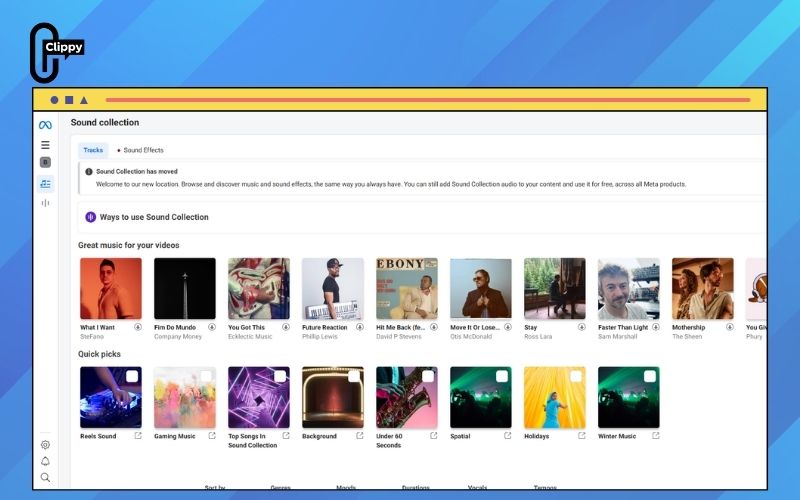Click the Future Reaction track title
Image resolution: width=800 pixels, height=500 pixels.
coord(324,328)
